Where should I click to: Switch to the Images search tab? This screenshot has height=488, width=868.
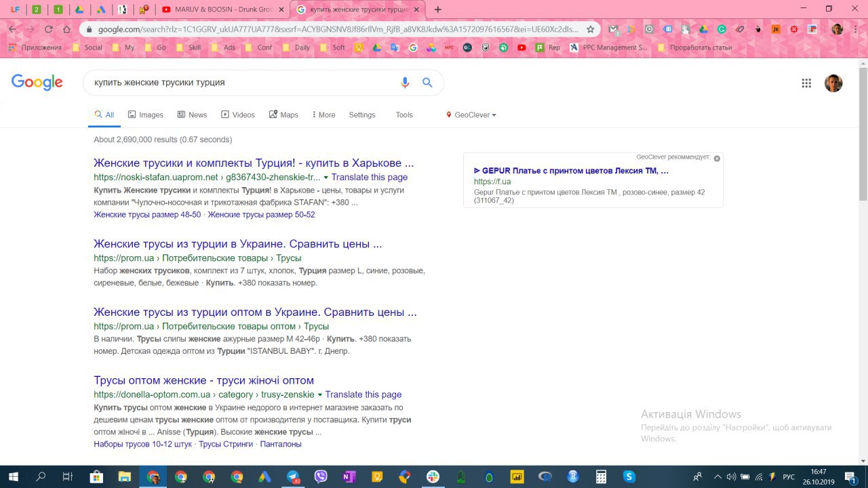(x=146, y=115)
